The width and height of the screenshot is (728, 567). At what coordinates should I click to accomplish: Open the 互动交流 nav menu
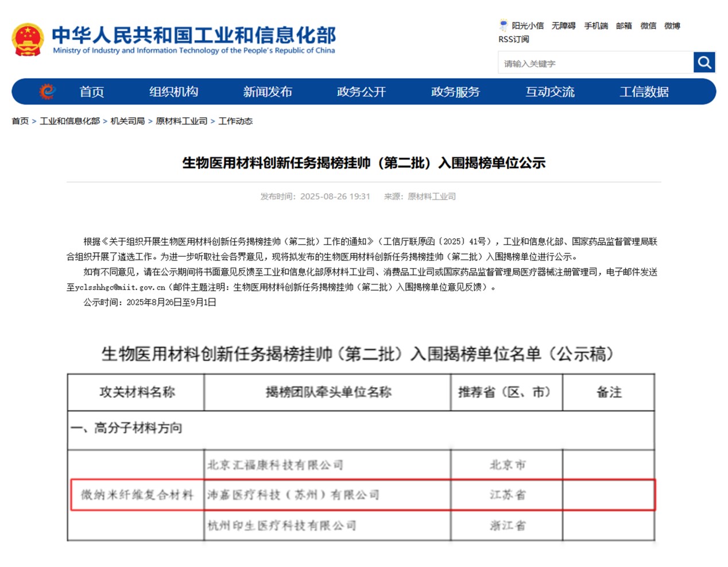(x=550, y=92)
